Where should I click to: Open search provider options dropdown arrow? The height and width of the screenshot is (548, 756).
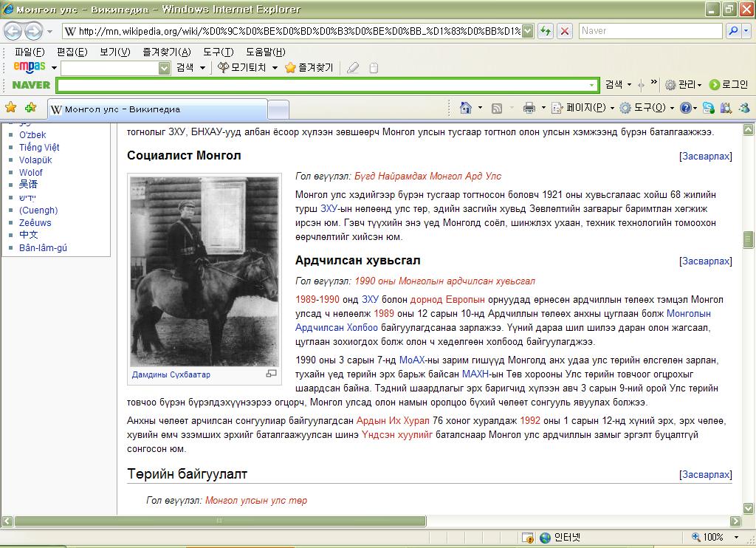746,31
